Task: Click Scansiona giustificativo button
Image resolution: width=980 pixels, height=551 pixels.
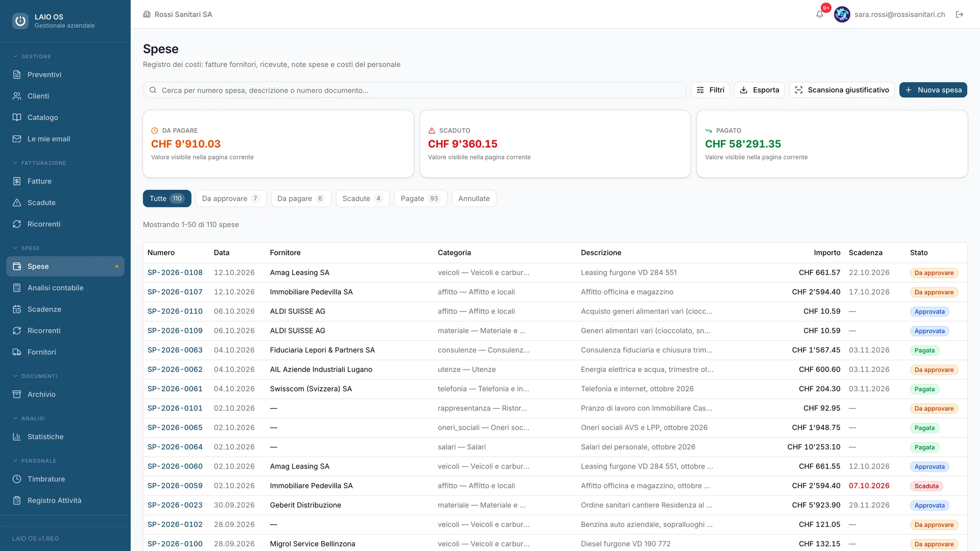Action: pyautogui.click(x=841, y=90)
